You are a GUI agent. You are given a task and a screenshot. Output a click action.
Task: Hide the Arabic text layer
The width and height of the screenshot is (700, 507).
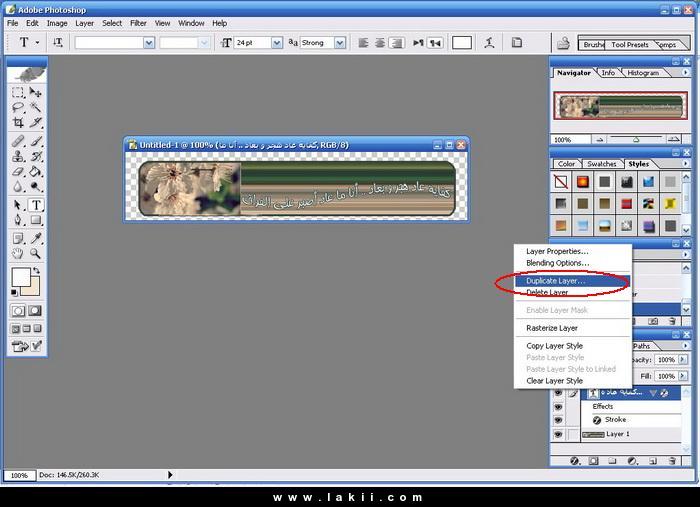pyautogui.click(x=558, y=393)
